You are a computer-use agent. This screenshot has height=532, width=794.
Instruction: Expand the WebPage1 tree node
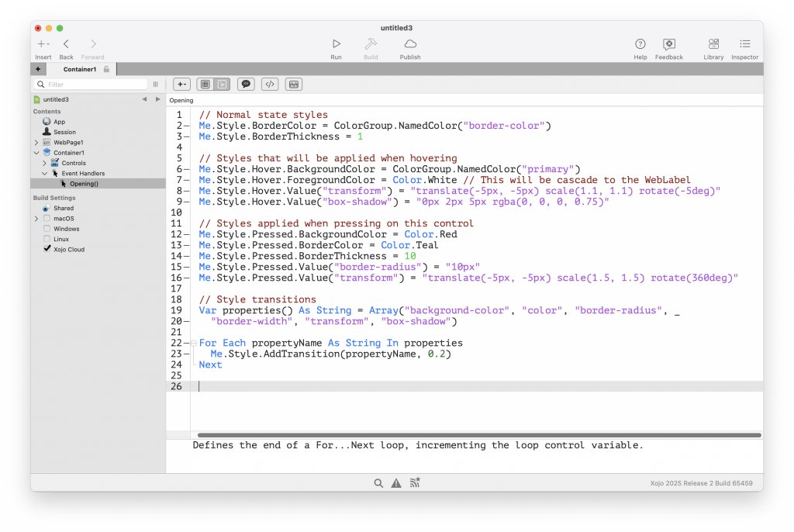coord(36,143)
